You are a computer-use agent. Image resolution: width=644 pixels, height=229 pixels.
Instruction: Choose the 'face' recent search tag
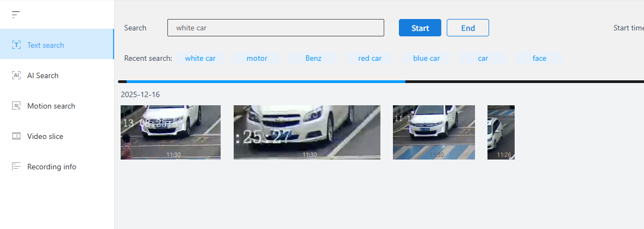point(539,58)
